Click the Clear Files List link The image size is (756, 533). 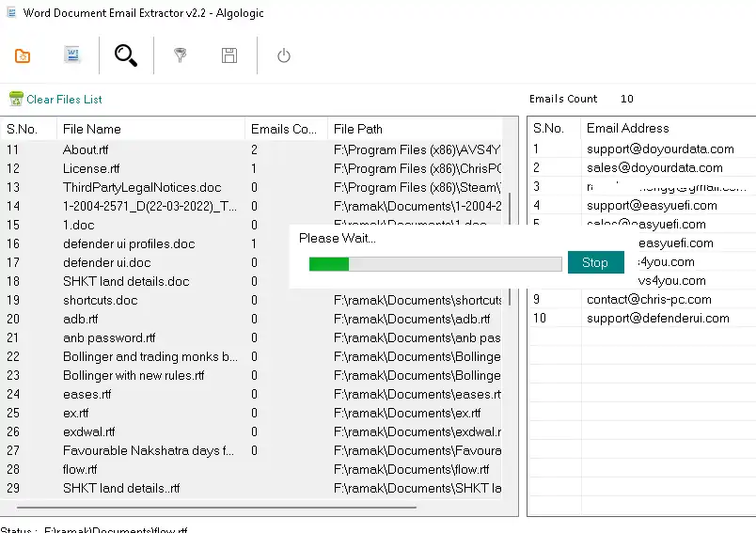[64, 100]
